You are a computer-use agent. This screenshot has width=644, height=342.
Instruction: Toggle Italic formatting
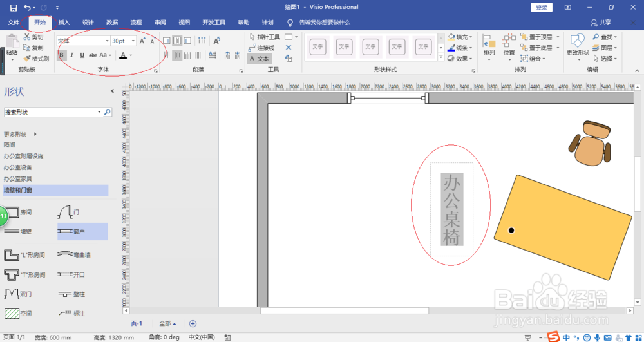point(72,55)
